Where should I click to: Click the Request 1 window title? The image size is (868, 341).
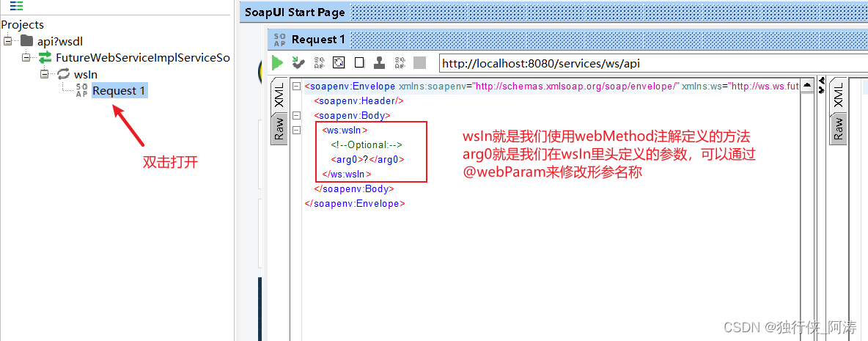[x=318, y=40]
